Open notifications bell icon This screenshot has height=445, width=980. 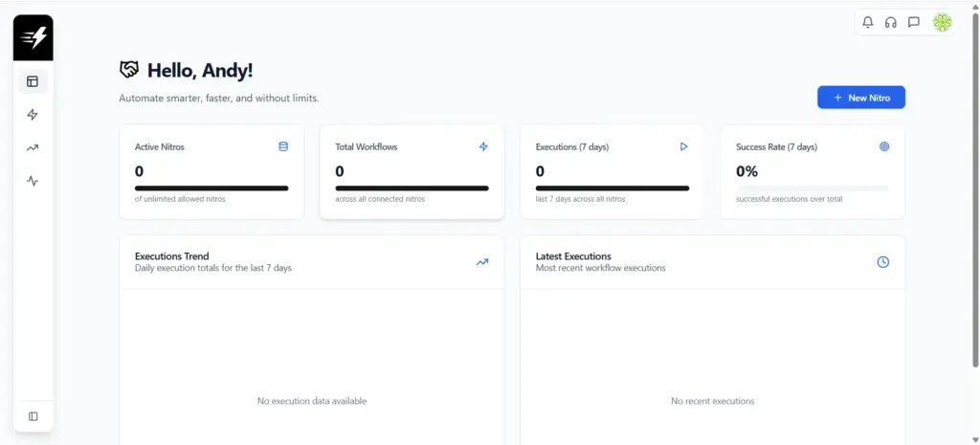pyautogui.click(x=868, y=22)
